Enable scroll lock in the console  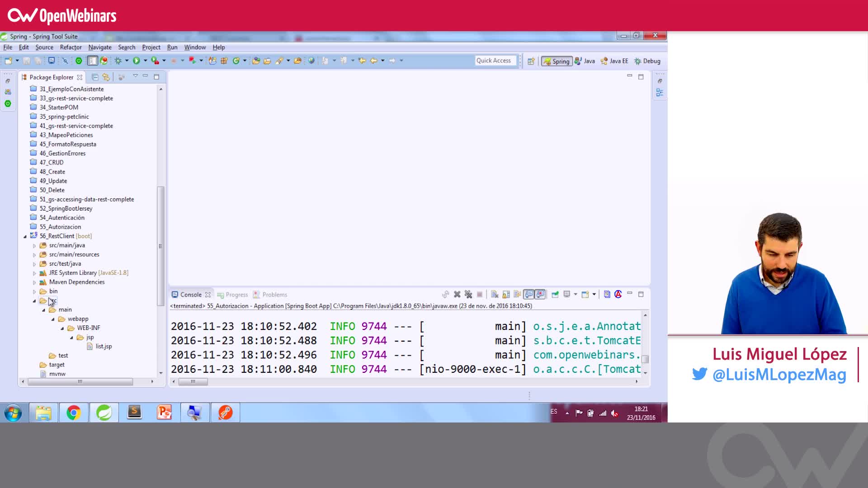click(x=506, y=294)
